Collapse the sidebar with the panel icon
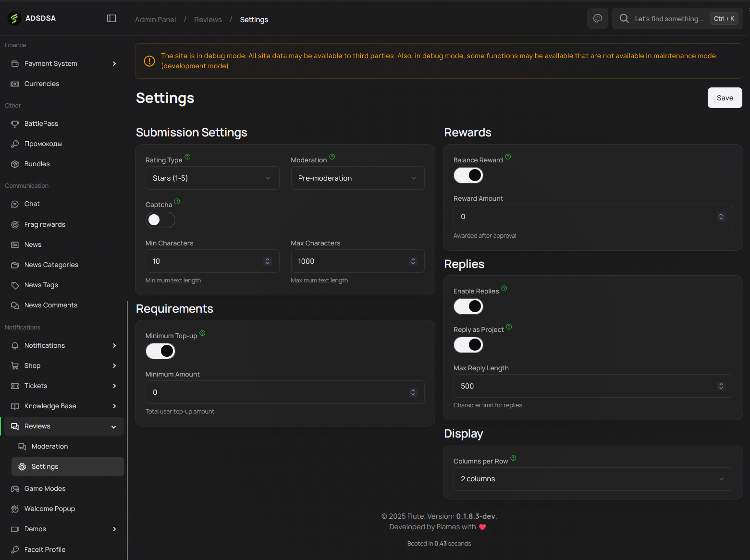The image size is (750, 560). click(111, 18)
